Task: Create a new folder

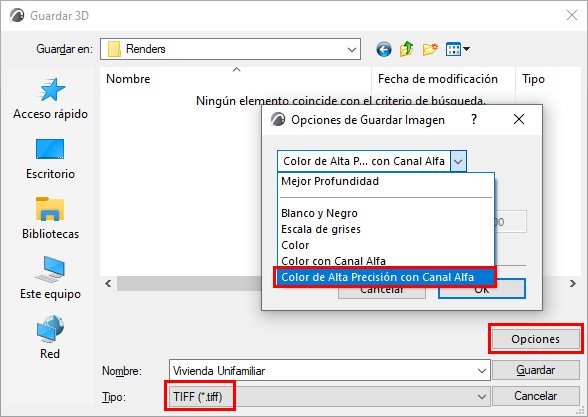Action: point(430,49)
